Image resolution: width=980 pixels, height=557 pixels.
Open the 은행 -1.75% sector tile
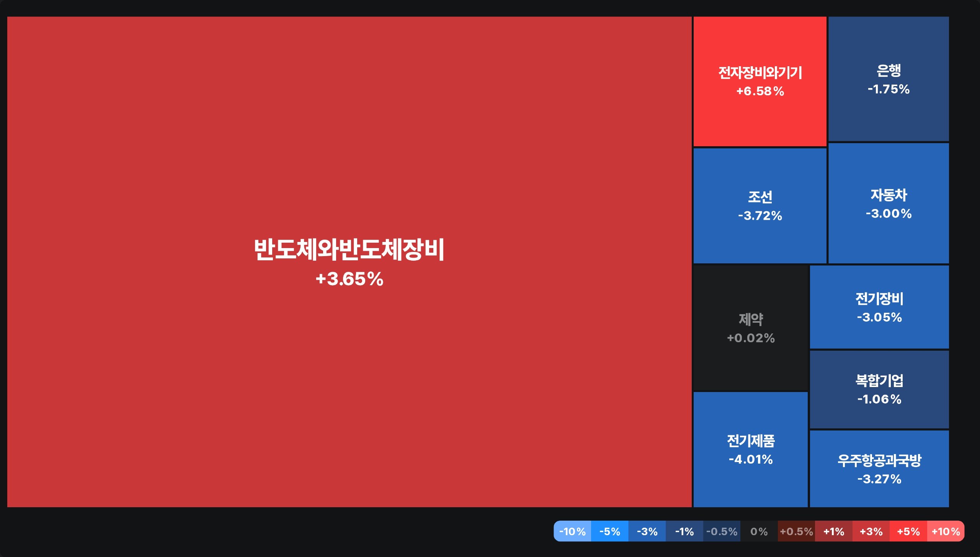(889, 79)
